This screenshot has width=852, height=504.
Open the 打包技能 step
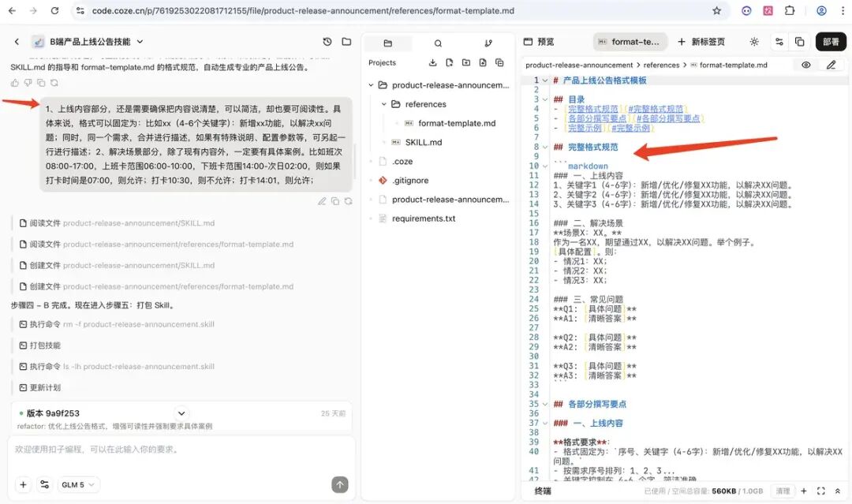39,345
